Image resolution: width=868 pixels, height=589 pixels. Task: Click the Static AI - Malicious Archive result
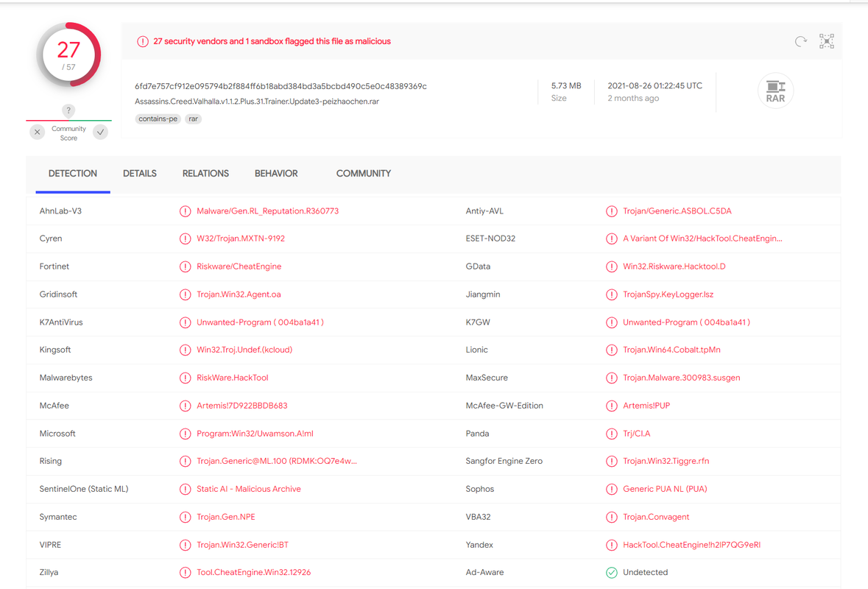pos(249,490)
